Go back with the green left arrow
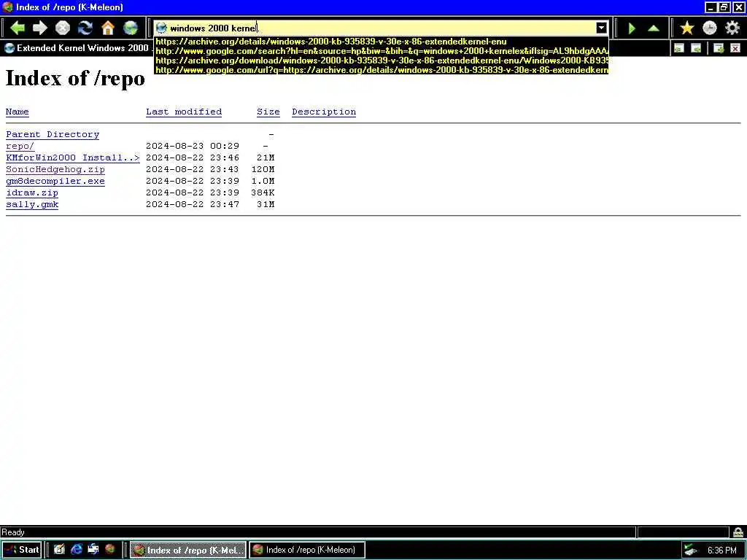This screenshot has height=560, width=747. coord(18,28)
